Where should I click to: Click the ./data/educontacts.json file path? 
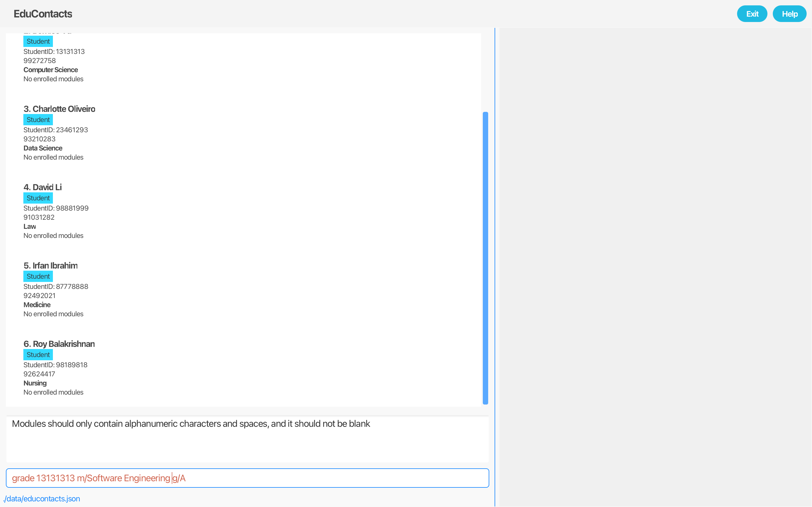(42, 499)
